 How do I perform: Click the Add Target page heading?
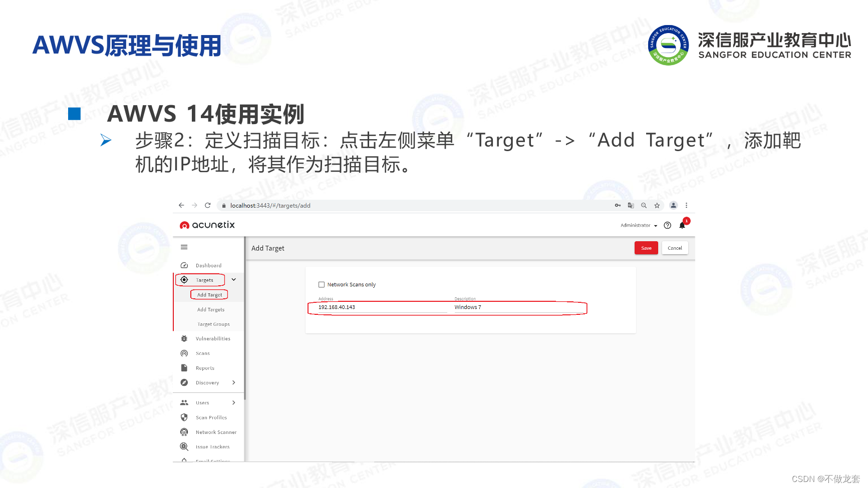click(x=267, y=248)
